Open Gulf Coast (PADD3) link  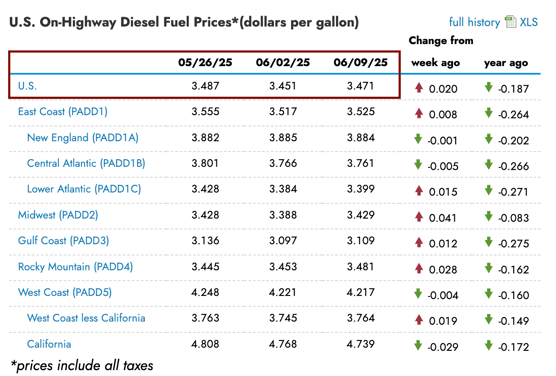tap(63, 241)
